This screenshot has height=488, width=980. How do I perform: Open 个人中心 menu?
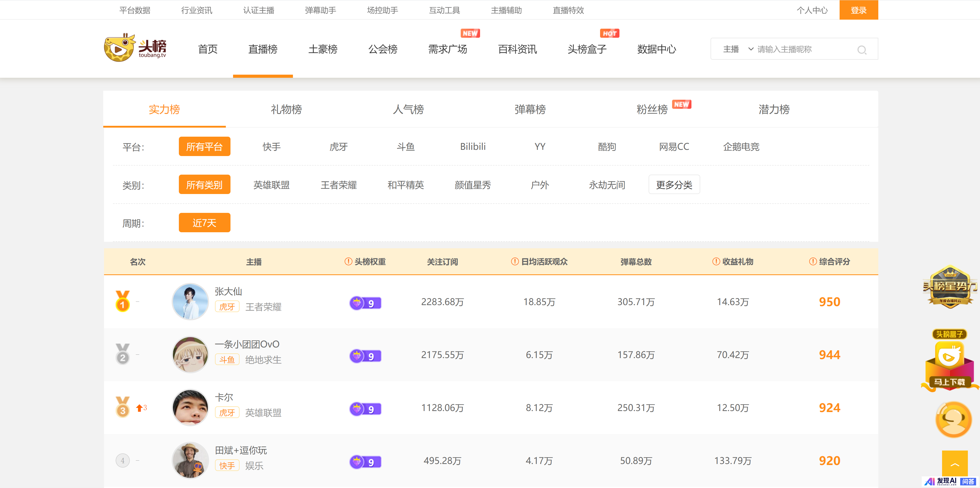[x=812, y=10]
